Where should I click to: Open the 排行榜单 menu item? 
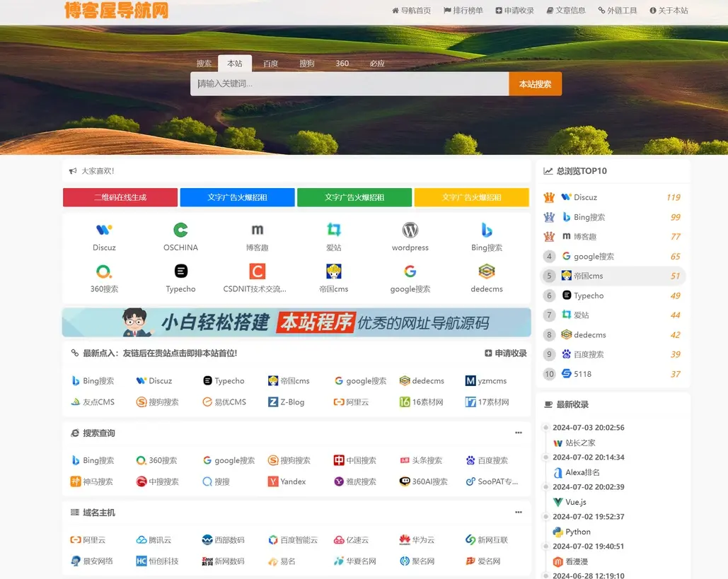coord(463,10)
